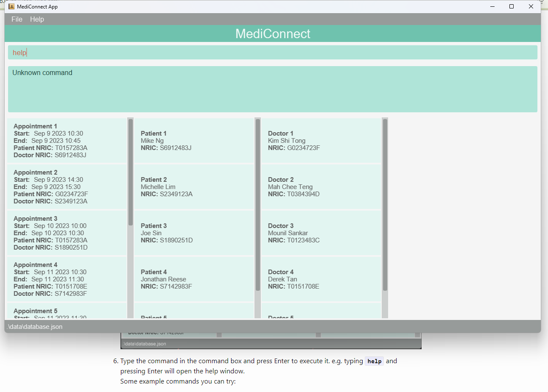Open the Help menu
The width and height of the screenshot is (548, 392).
click(37, 19)
